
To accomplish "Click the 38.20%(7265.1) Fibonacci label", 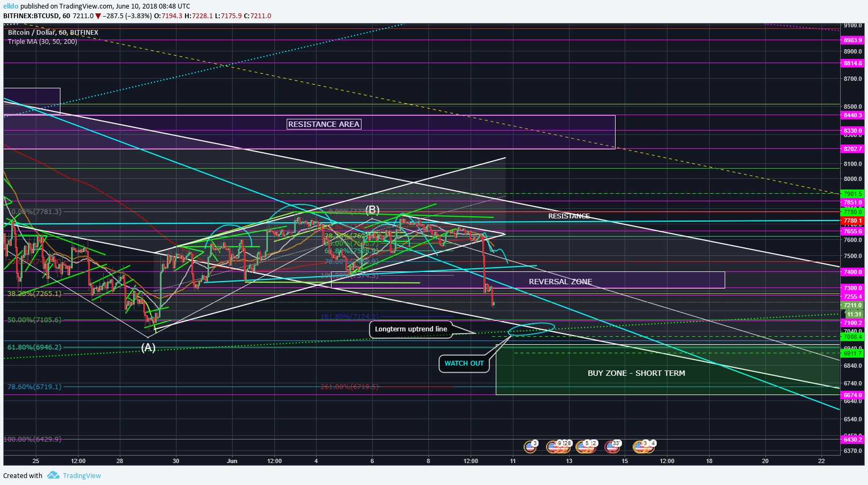I will pyautogui.click(x=34, y=293).
